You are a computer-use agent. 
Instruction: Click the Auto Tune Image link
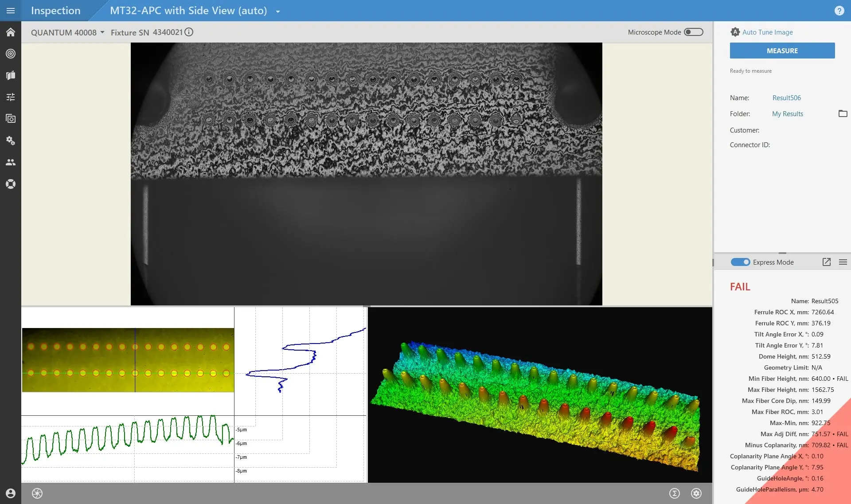tap(767, 32)
